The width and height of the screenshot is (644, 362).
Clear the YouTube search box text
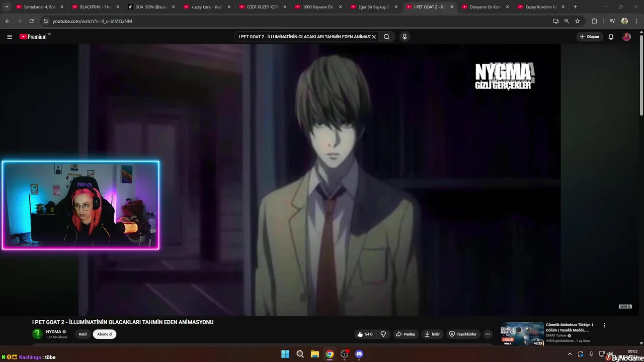click(374, 37)
